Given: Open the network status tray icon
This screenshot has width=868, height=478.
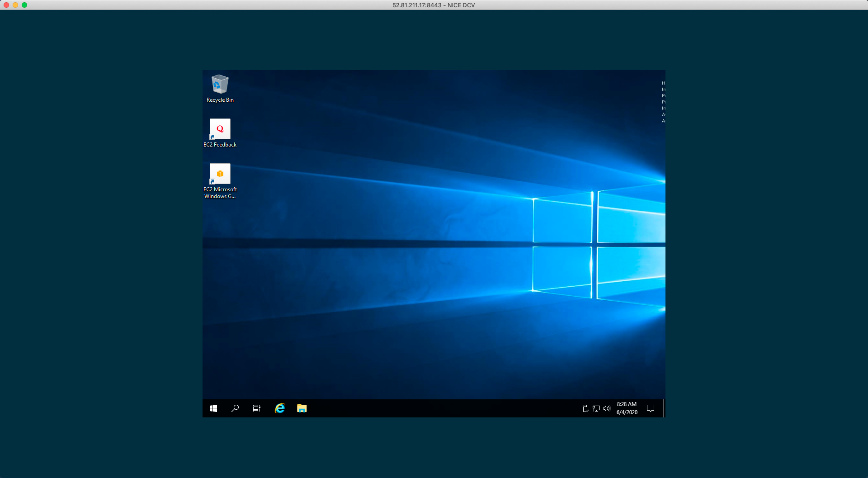Looking at the screenshot, I should click(596, 408).
